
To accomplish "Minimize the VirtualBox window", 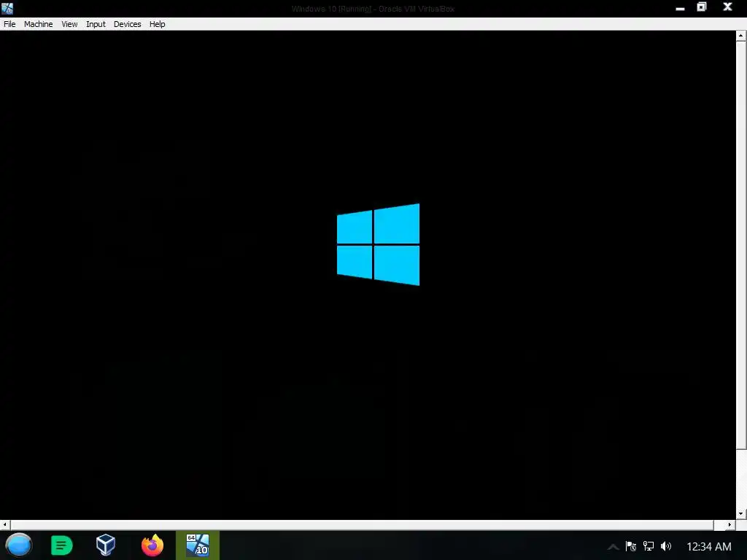I will pos(680,8).
